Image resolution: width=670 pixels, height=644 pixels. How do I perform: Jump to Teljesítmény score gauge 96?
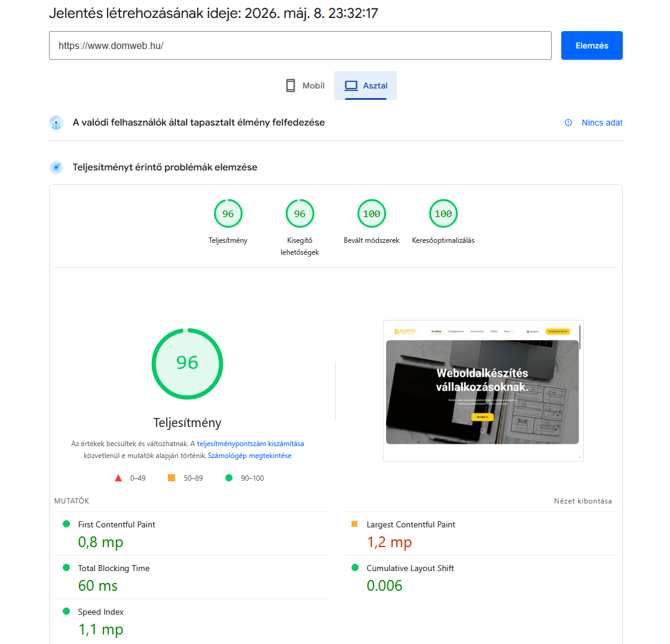coord(228,213)
